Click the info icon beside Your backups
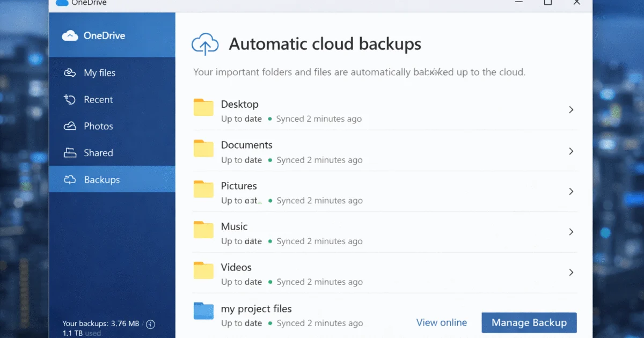The image size is (644, 338). coord(151,324)
